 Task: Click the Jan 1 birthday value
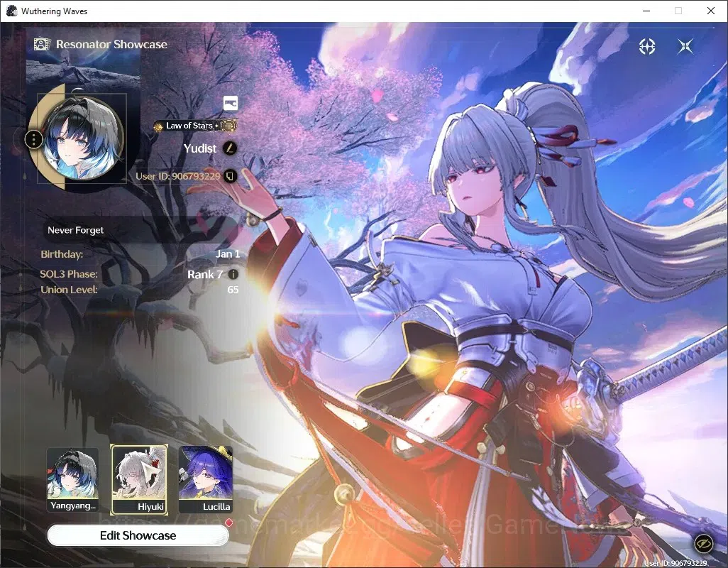click(228, 254)
